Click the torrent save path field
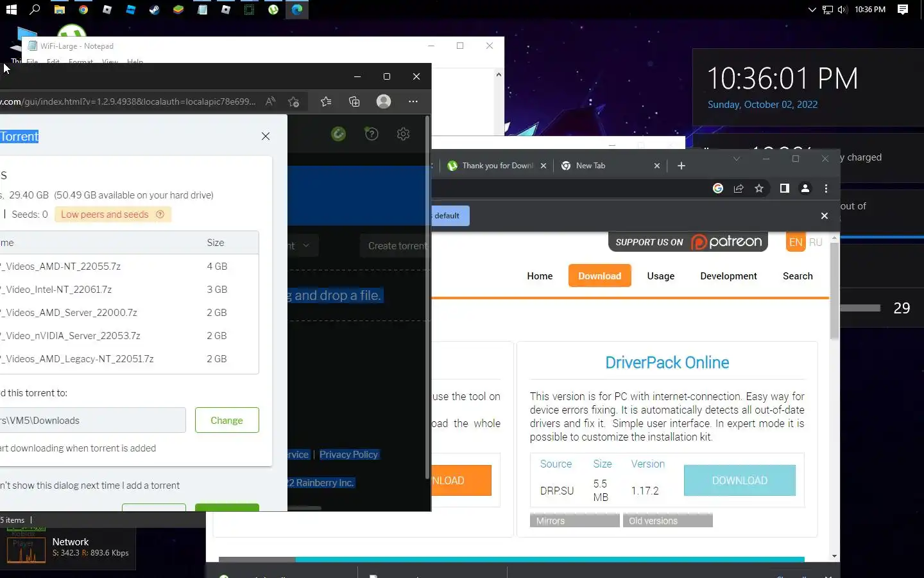 pyautogui.click(x=92, y=420)
